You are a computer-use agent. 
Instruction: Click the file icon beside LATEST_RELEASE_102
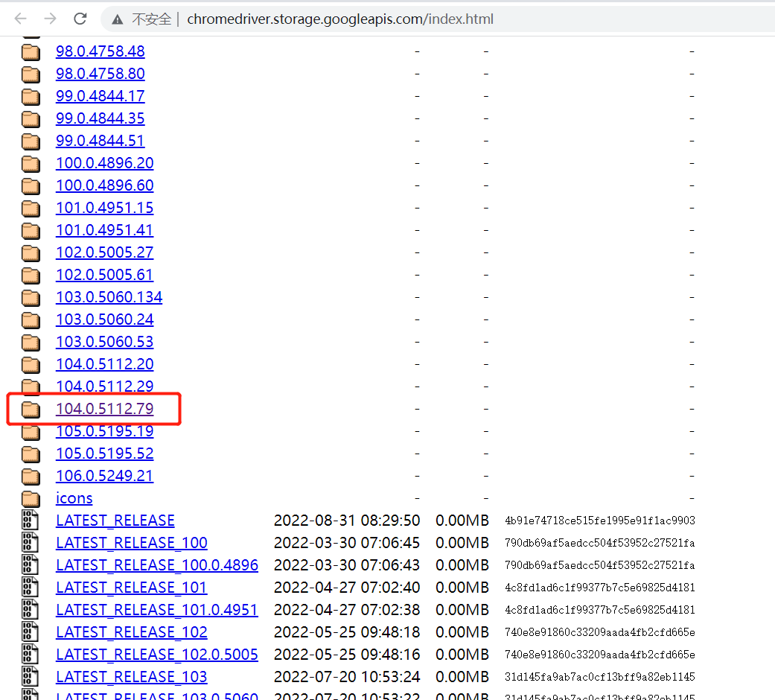pos(31,632)
